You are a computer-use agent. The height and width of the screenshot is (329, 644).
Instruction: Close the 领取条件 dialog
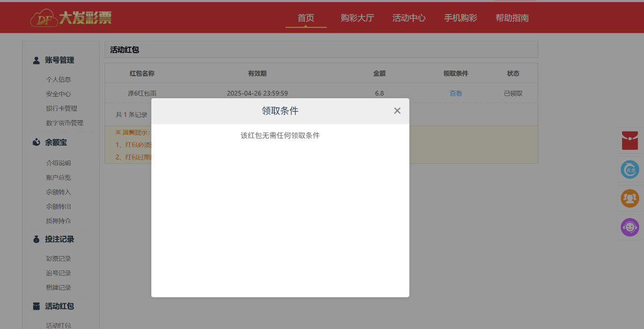(x=397, y=111)
